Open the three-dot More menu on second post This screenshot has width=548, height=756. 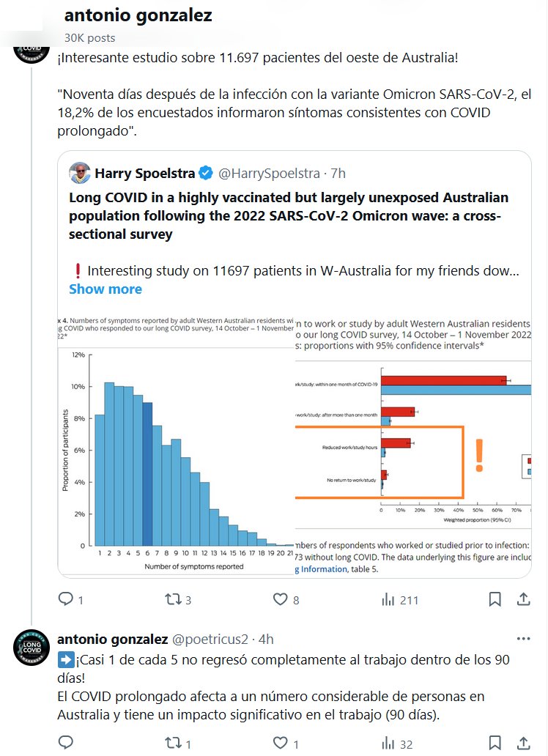(x=523, y=638)
